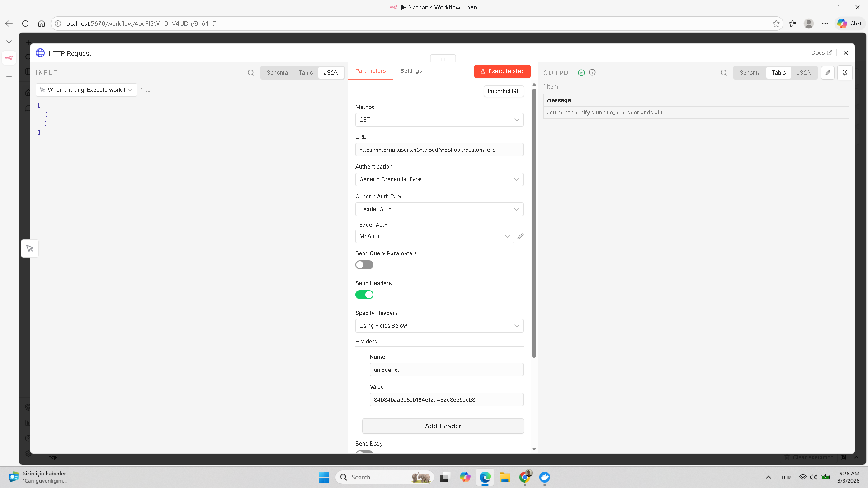
Task: Pin the output data with pin icon
Action: click(844, 73)
